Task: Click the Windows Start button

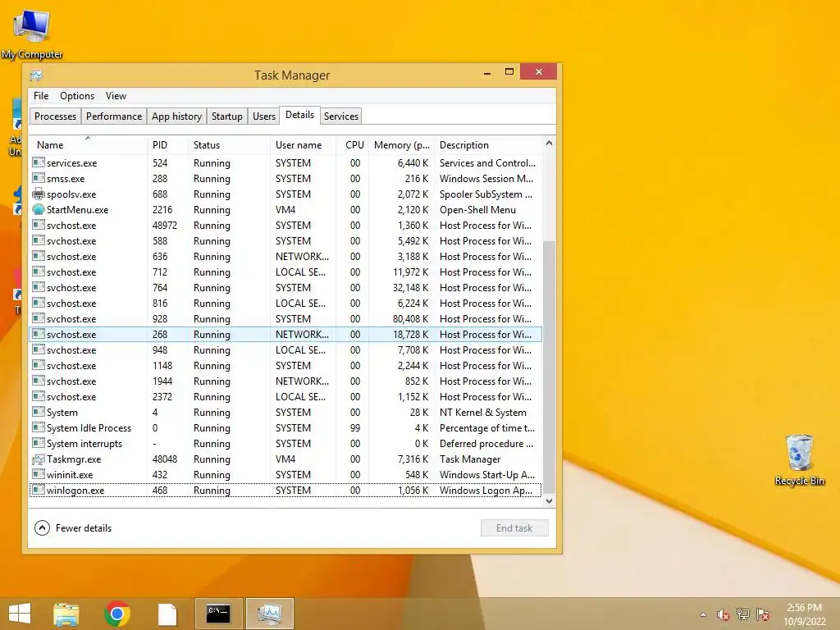Action: click(20, 614)
